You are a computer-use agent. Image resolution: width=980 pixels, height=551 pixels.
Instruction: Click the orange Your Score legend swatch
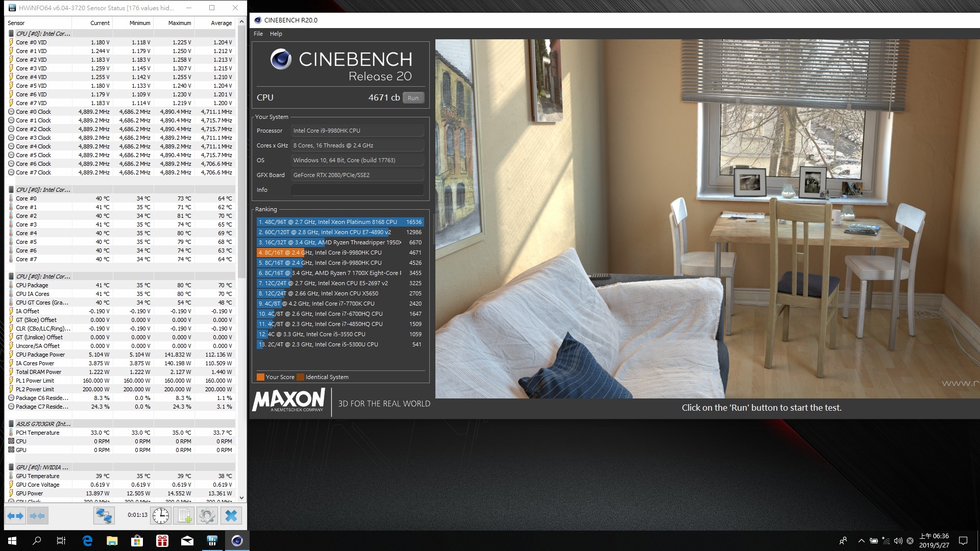tap(260, 377)
